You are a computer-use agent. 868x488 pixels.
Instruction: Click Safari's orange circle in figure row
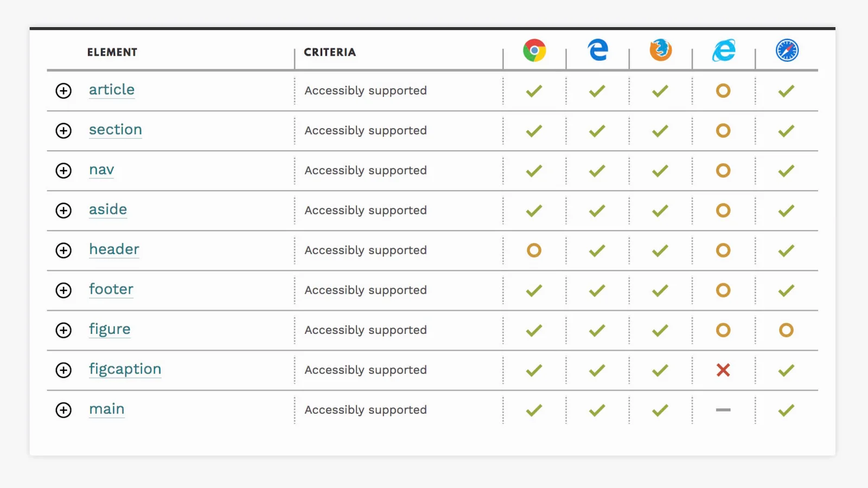[x=786, y=330]
